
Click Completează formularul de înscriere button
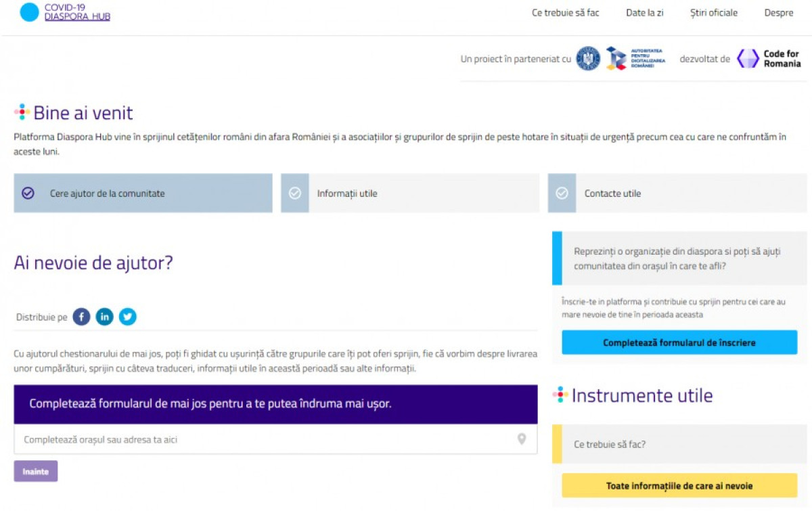[679, 342]
